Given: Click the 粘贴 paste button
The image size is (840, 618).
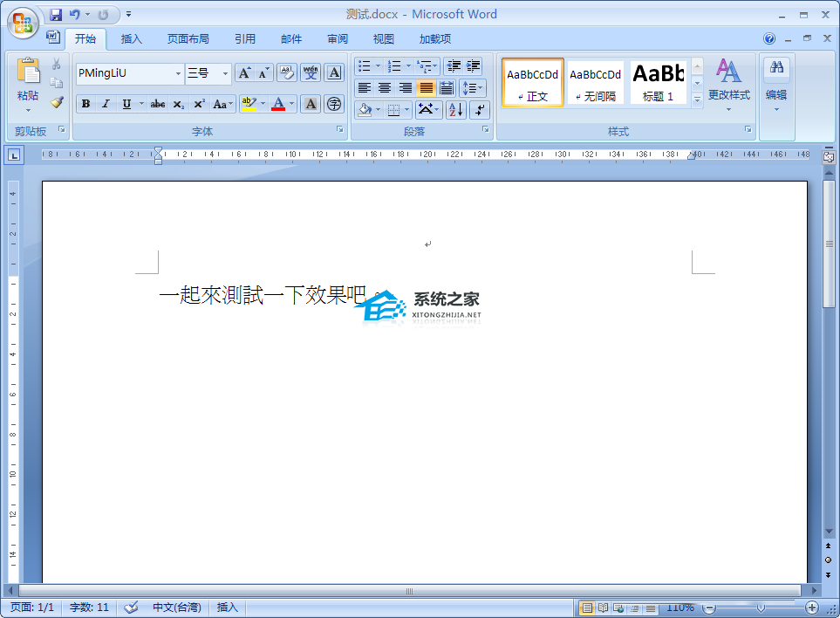Looking at the screenshot, I should 28,85.
